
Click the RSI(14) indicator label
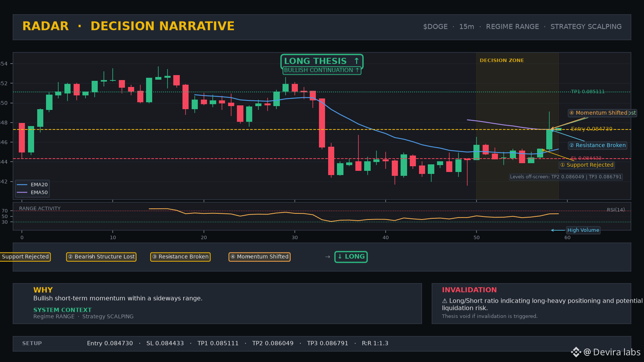(x=616, y=210)
